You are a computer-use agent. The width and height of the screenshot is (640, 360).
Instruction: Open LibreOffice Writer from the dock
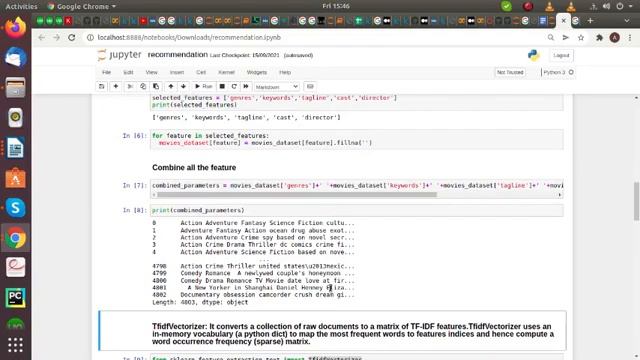click(16, 148)
